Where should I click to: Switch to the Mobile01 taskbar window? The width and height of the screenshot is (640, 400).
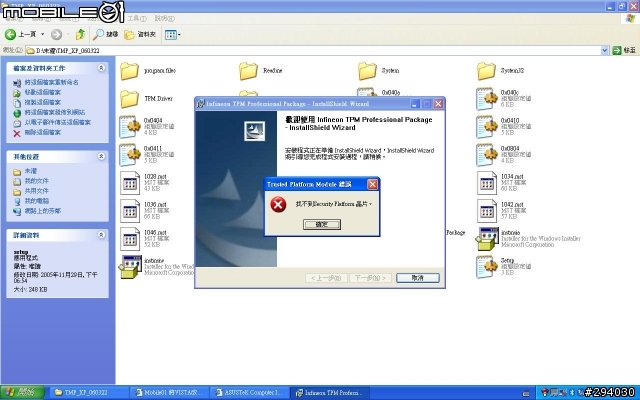click(x=169, y=393)
